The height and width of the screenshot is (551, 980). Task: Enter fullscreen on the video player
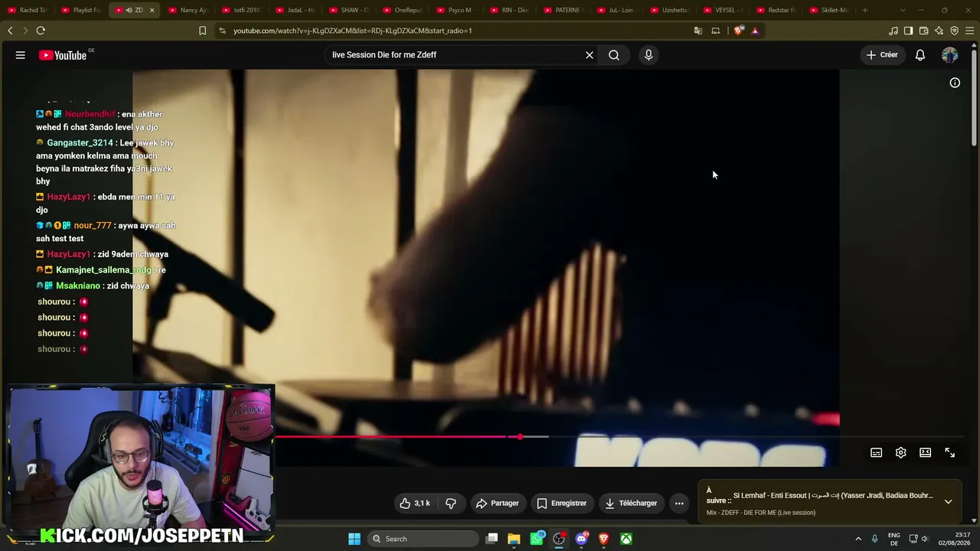click(x=950, y=453)
